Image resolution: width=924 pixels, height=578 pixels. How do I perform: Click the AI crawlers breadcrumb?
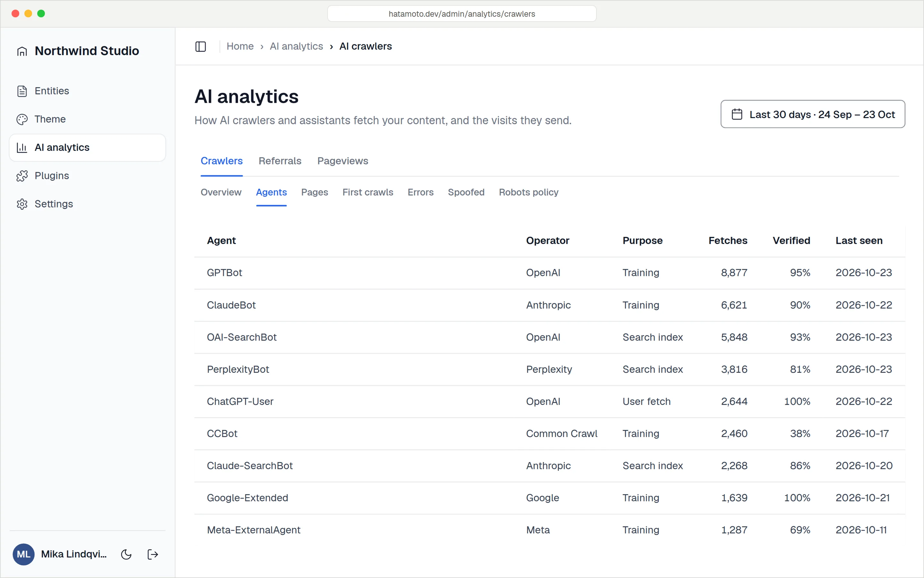point(365,46)
